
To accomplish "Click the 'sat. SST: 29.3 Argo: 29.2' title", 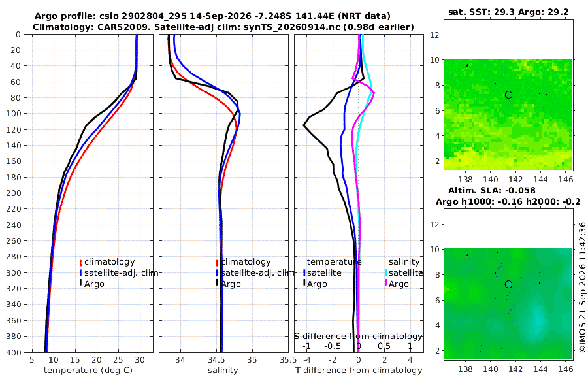I will [508, 12].
